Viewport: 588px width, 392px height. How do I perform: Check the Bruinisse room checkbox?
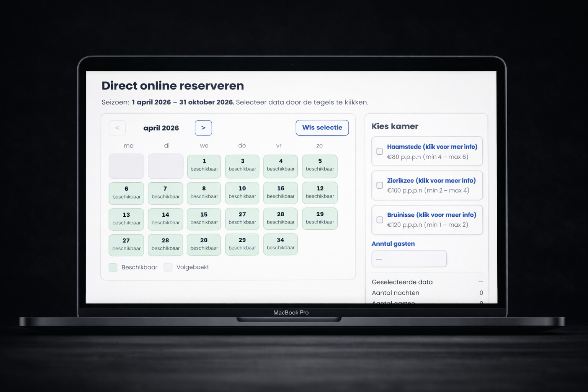tap(380, 220)
